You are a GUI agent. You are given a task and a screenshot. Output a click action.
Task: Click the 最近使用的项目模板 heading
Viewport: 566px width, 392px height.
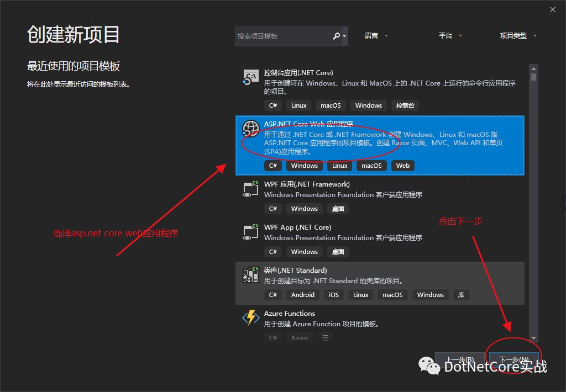[x=74, y=66]
